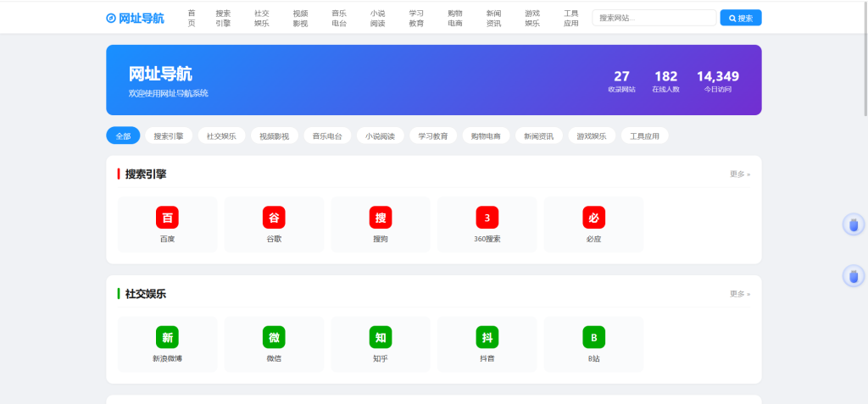Open the 知乎 site icon

[381, 338]
